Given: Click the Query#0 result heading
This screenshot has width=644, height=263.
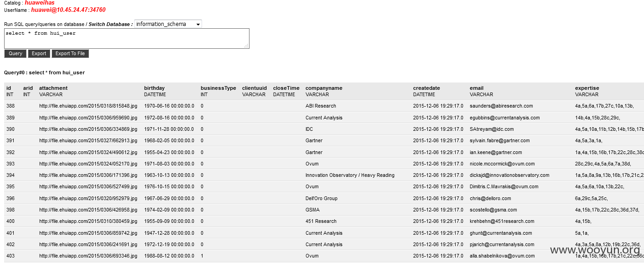Looking at the screenshot, I should [x=44, y=72].
